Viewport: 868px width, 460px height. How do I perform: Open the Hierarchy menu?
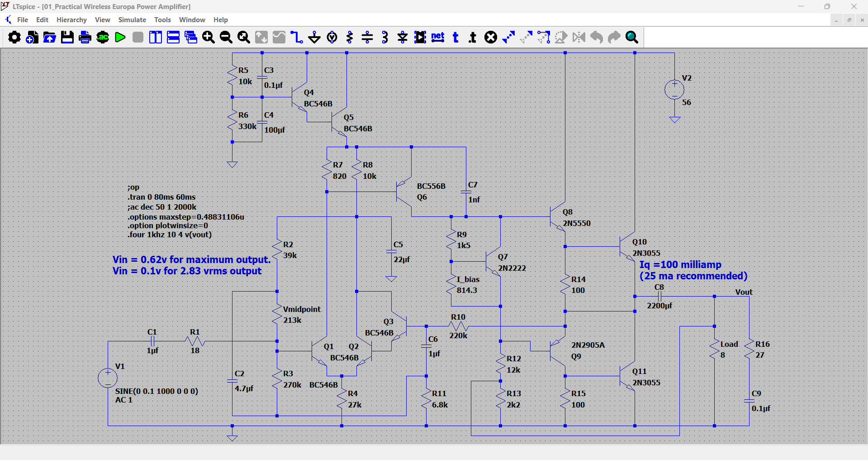[71, 20]
